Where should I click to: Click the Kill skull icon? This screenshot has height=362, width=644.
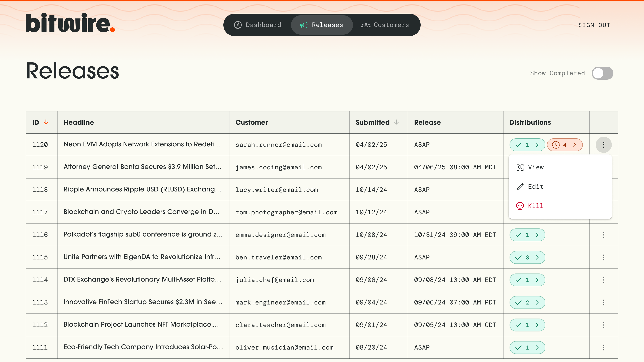tap(520, 206)
